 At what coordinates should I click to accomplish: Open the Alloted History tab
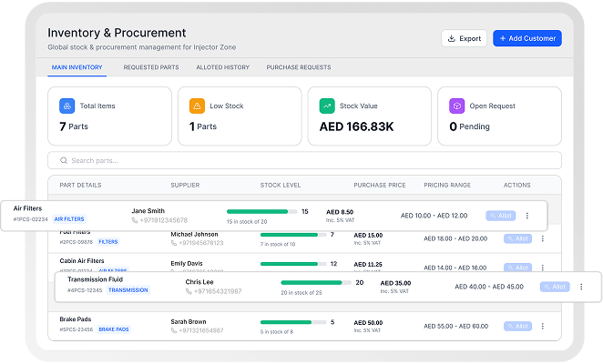[222, 67]
